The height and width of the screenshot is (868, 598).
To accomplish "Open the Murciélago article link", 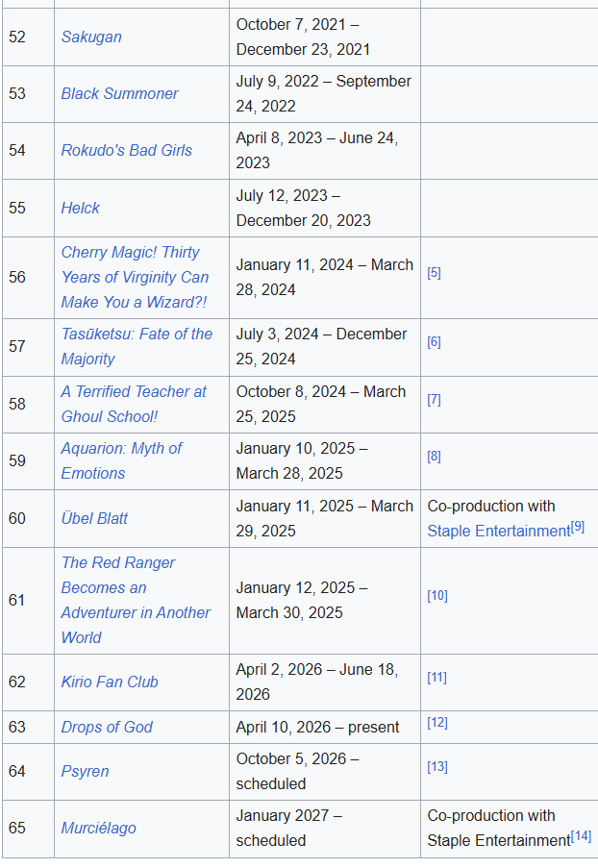I will pos(99,829).
